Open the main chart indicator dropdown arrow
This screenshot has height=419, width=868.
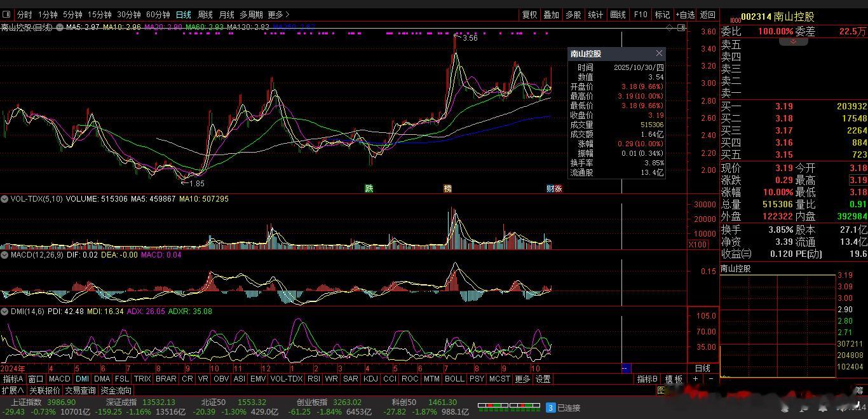click(x=60, y=27)
